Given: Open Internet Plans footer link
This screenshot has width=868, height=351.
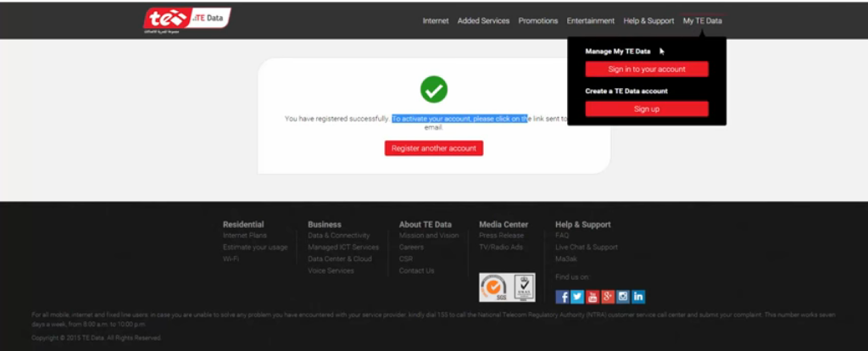Looking at the screenshot, I should coord(245,236).
